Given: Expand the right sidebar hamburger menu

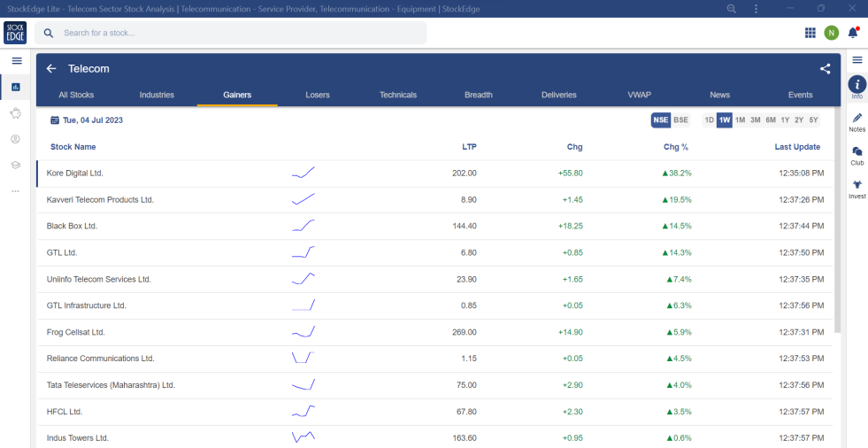Looking at the screenshot, I should 856,59.
